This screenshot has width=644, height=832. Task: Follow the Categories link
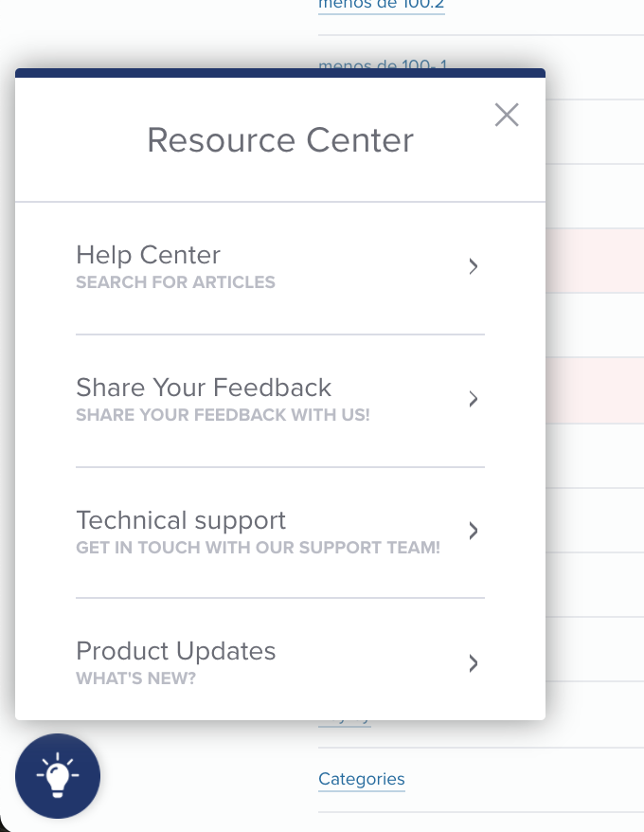361,779
